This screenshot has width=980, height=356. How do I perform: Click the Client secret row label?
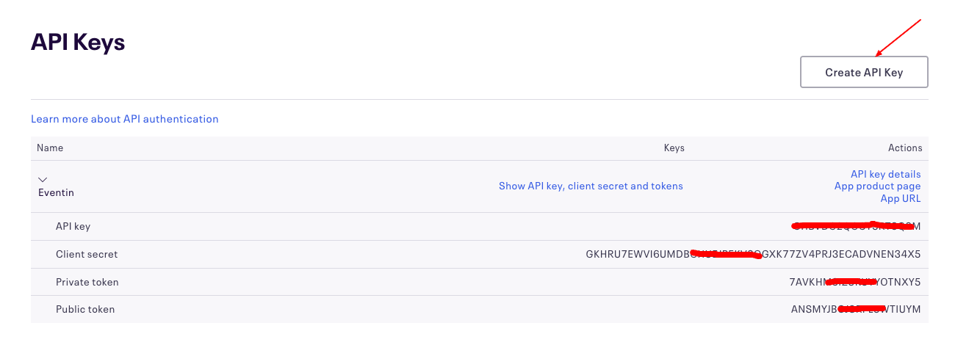[87, 254]
